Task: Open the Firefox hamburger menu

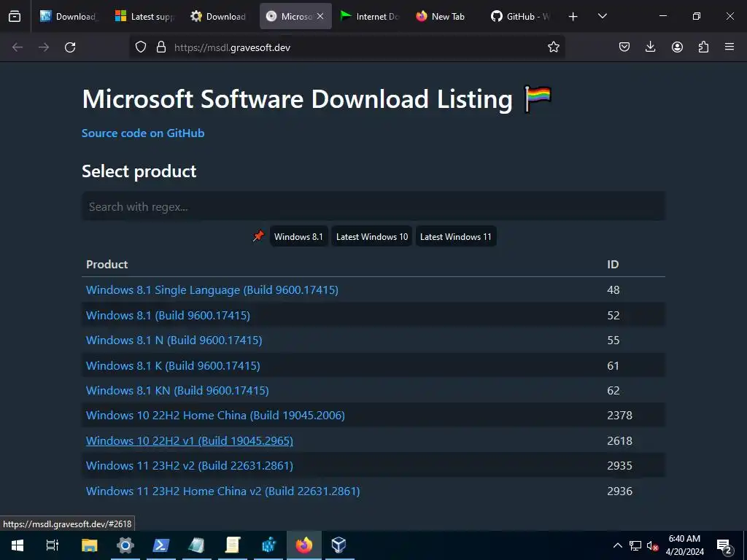Action: click(x=729, y=47)
